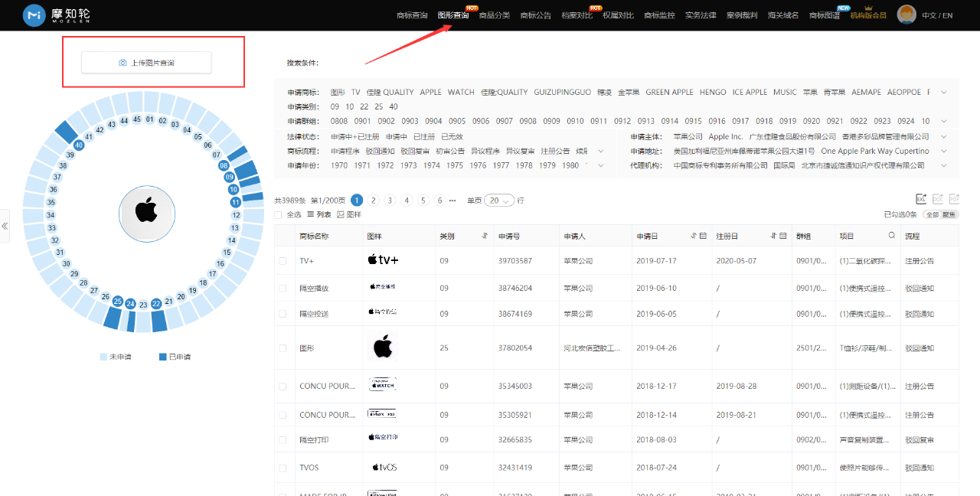Image resolution: width=980 pixels, height=496 pixels.
Task: Select class 08 node on wheel
Action: [224, 165]
